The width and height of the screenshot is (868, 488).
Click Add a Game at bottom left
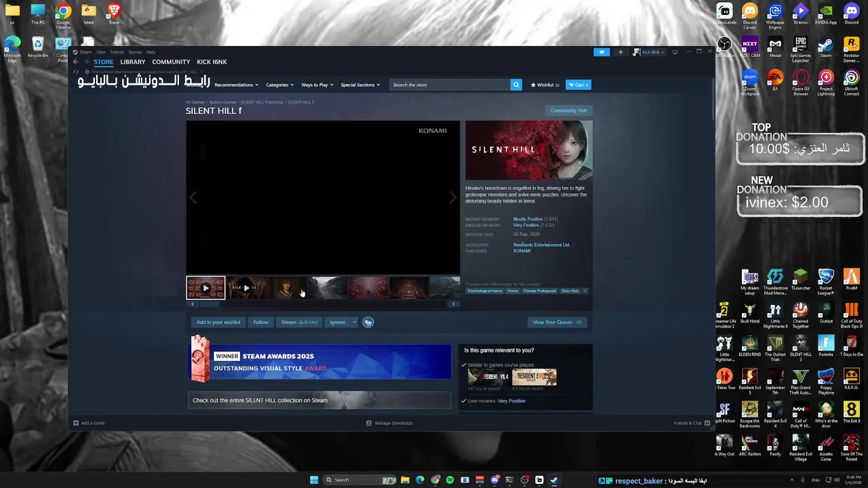pos(89,423)
